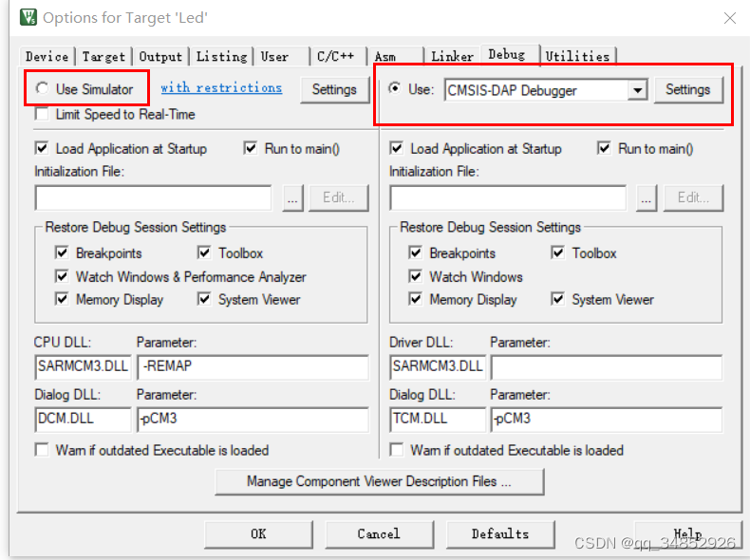Open the Listing tab
The image size is (750, 560).
tap(221, 56)
